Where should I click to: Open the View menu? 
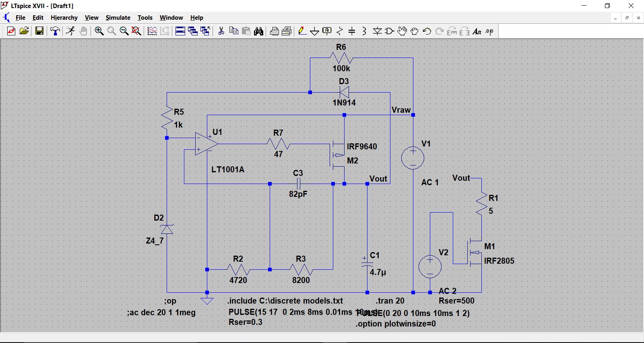pyautogui.click(x=91, y=18)
